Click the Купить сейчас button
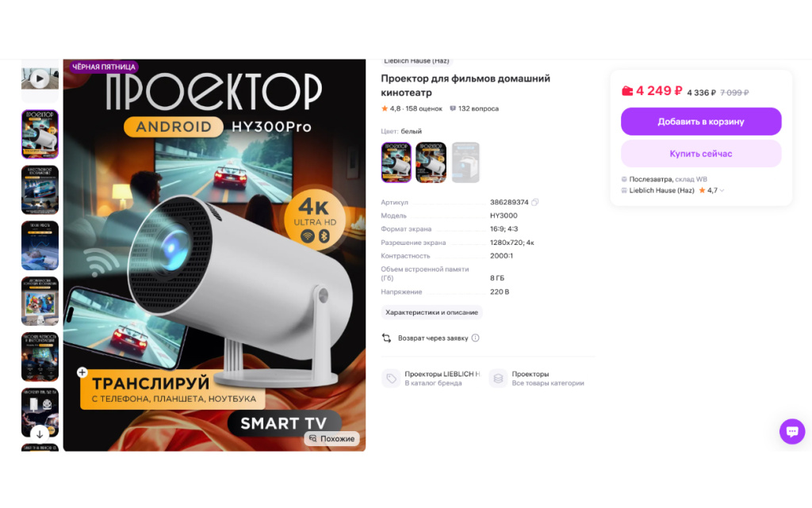 pyautogui.click(x=701, y=154)
